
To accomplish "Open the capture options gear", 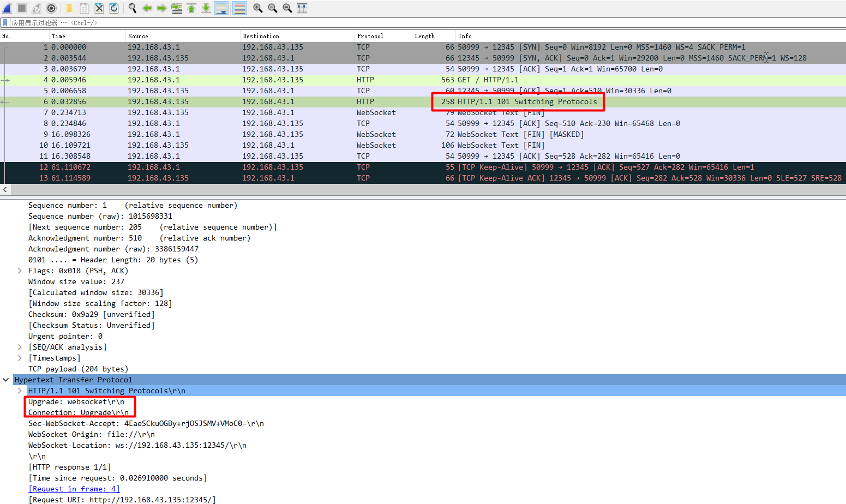I will pyautogui.click(x=51, y=8).
